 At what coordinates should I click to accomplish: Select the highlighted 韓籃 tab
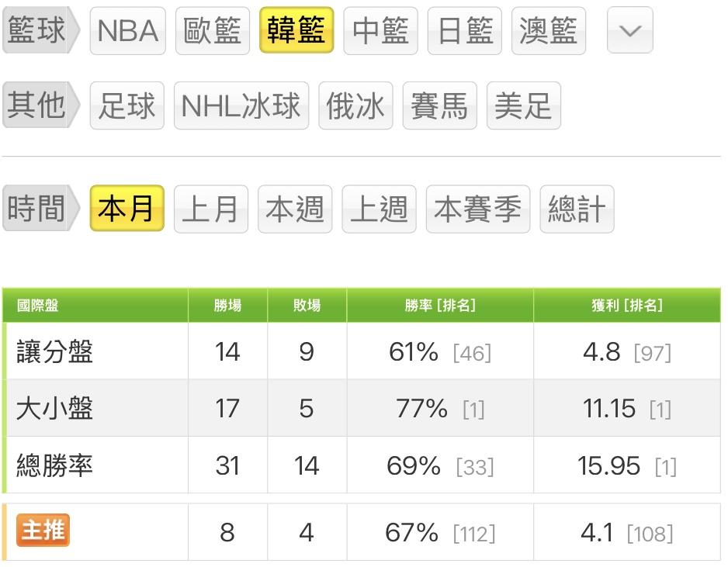[x=296, y=31]
